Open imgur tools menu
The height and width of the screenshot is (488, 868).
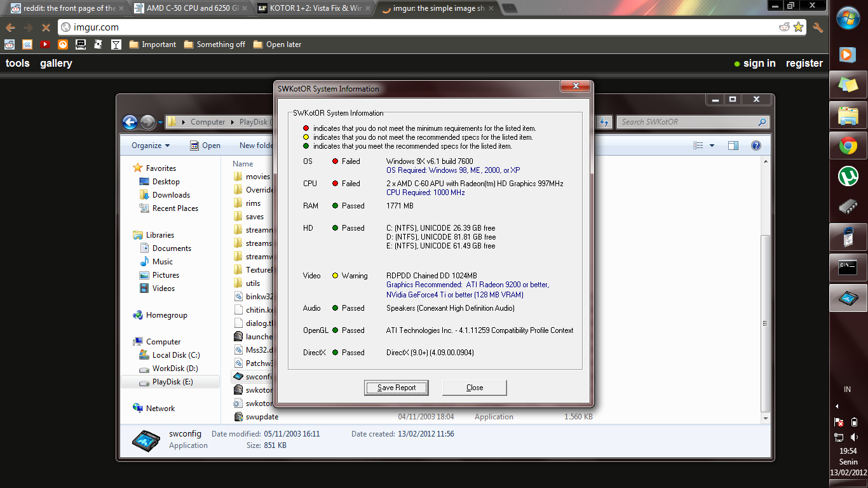(x=18, y=64)
